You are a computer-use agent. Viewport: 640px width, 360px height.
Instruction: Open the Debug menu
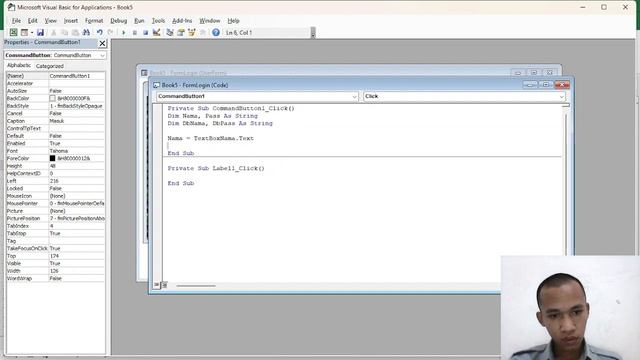coord(119,20)
